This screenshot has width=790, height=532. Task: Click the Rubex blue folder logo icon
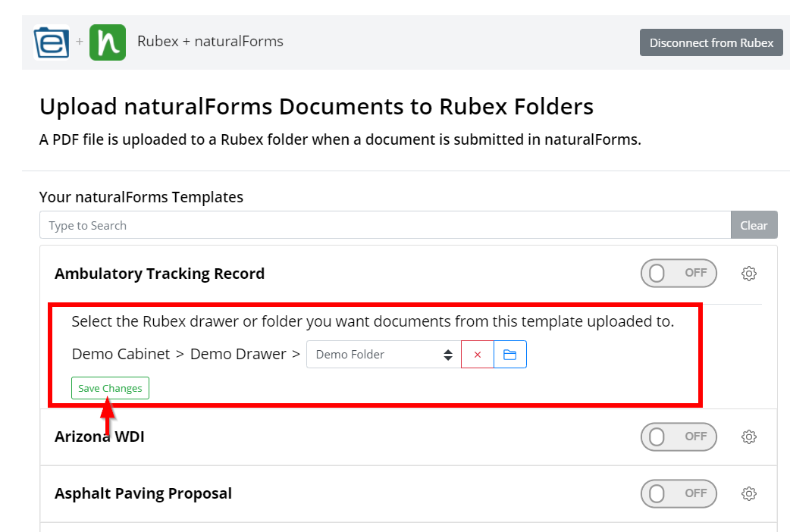[52, 42]
